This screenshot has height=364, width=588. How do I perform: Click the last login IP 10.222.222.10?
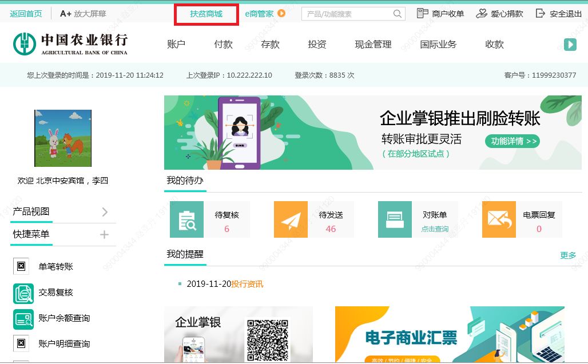tap(249, 75)
